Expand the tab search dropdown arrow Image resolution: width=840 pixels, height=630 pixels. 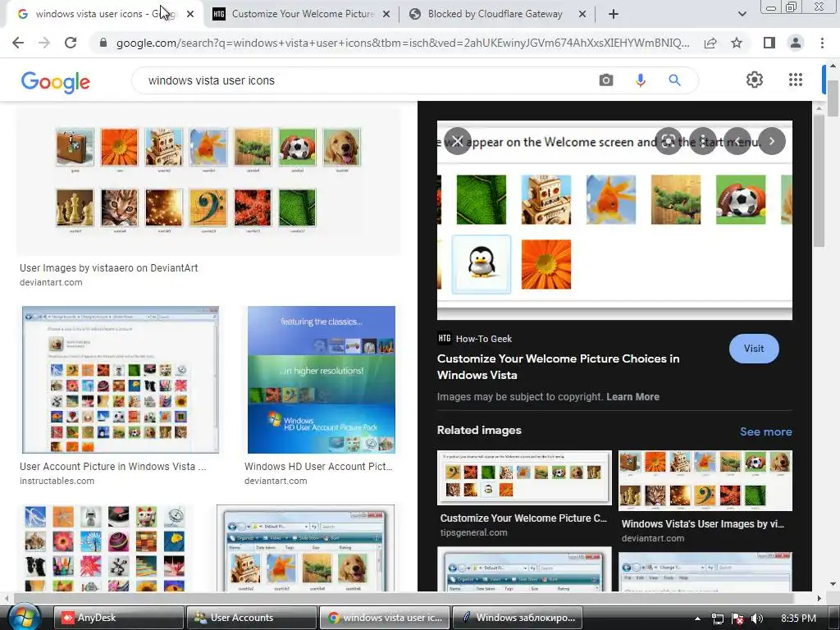[x=742, y=15]
